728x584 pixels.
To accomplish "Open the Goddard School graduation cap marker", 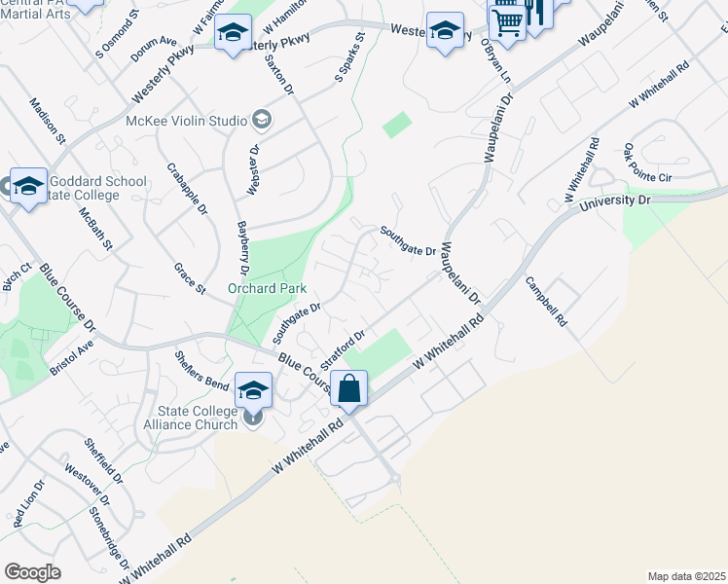I will [x=28, y=188].
